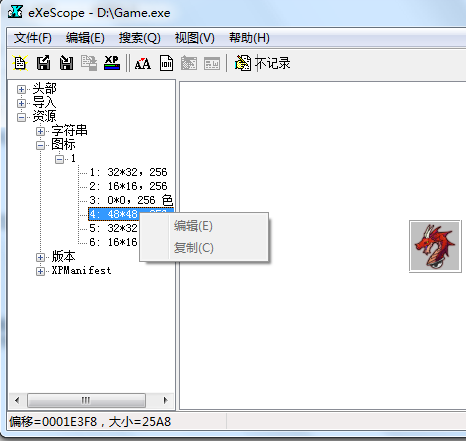Open the 编辑(E) menu in menu bar
Screen dimensions: 466x441
click(x=85, y=38)
